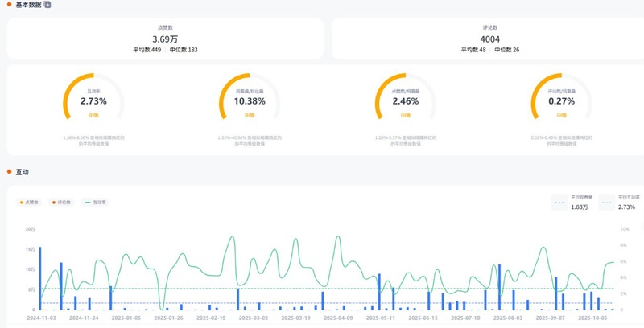
Task: Click the 10.38% 观看量/粉丝量 gauge
Action: click(x=250, y=100)
